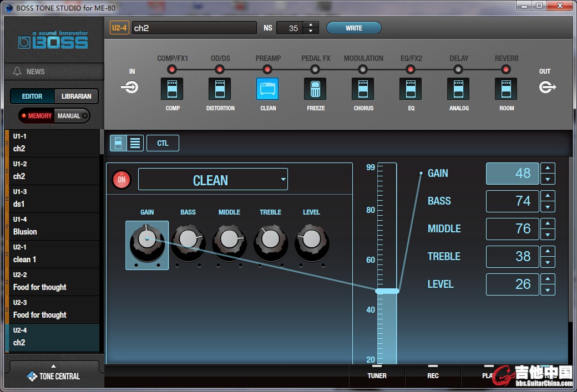Select patch U1-4 Blusion
Viewport: 577px width, 392px height.
click(x=52, y=226)
